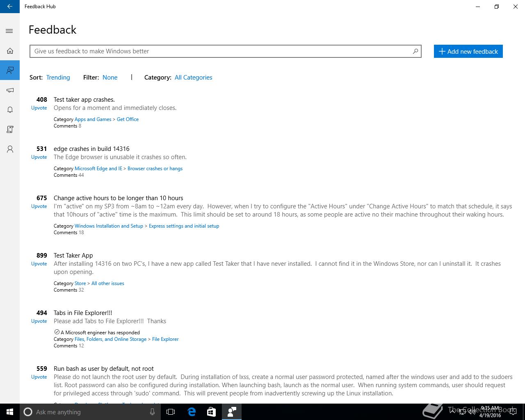
Task: Open the hamburger navigation menu
Action: coord(10,31)
